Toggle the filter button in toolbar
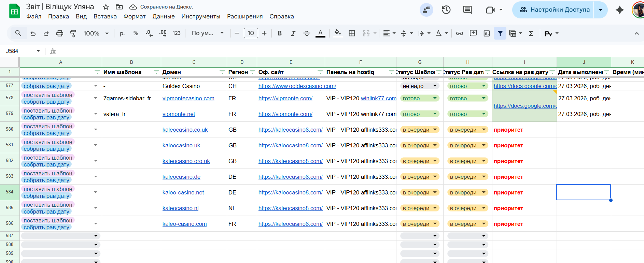 coord(500,33)
